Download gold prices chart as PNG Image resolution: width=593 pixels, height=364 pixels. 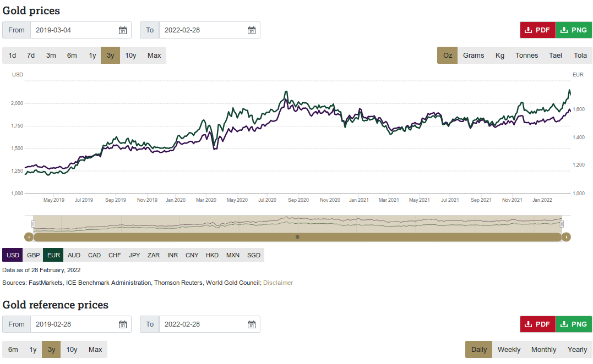(574, 30)
